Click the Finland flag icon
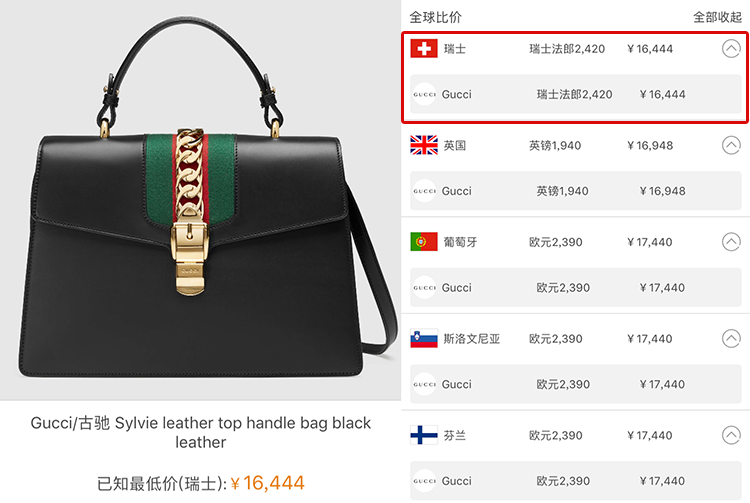This screenshot has height=503, width=750. [x=424, y=435]
